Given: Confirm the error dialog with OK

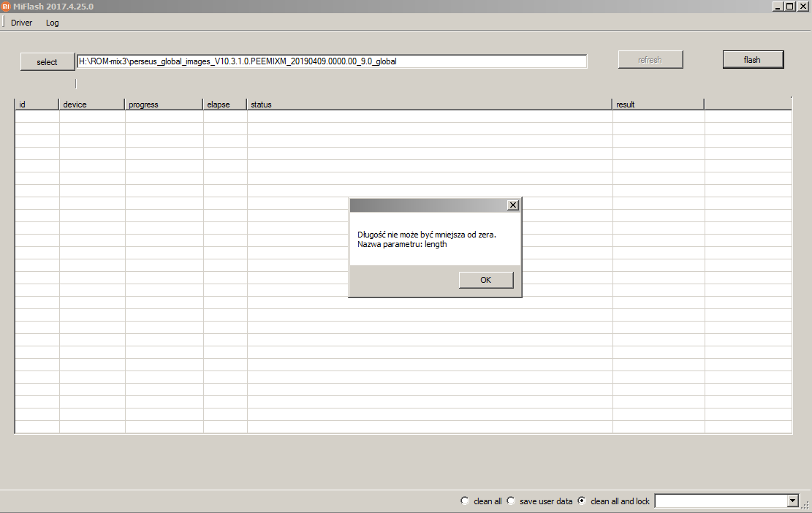Looking at the screenshot, I should click(x=485, y=280).
